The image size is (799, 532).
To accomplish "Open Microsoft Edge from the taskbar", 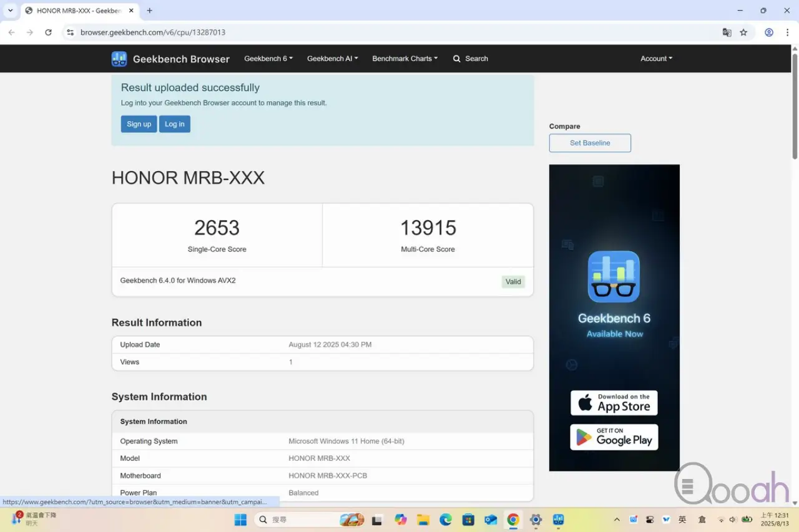I will pos(445,520).
